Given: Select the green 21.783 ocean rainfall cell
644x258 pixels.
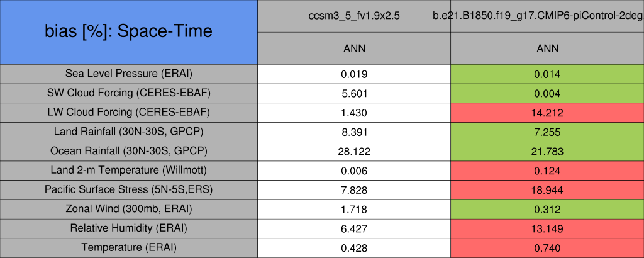Looking at the screenshot, I should (x=547, y=152).
